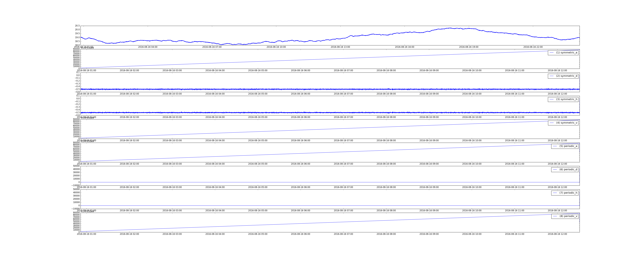Viewport: 644px width, 258px height.
Task: Click the (4) symmetric_v legend entry
Action: 563,123
